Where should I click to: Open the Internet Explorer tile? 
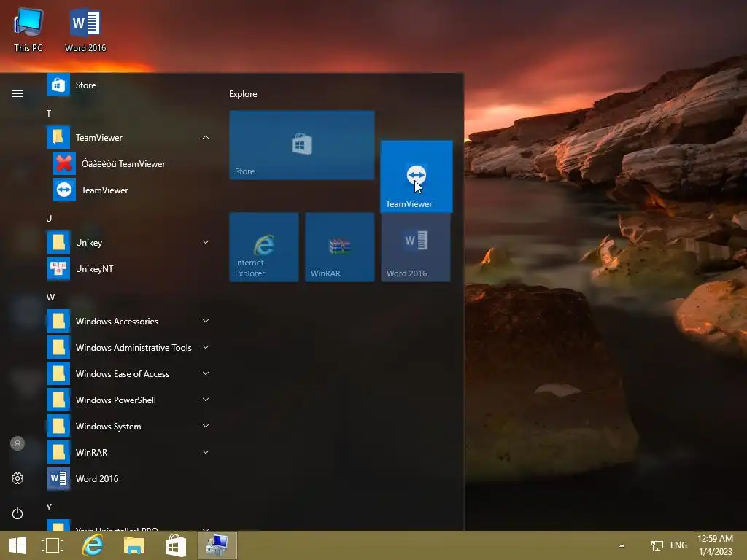coord(264,247)
